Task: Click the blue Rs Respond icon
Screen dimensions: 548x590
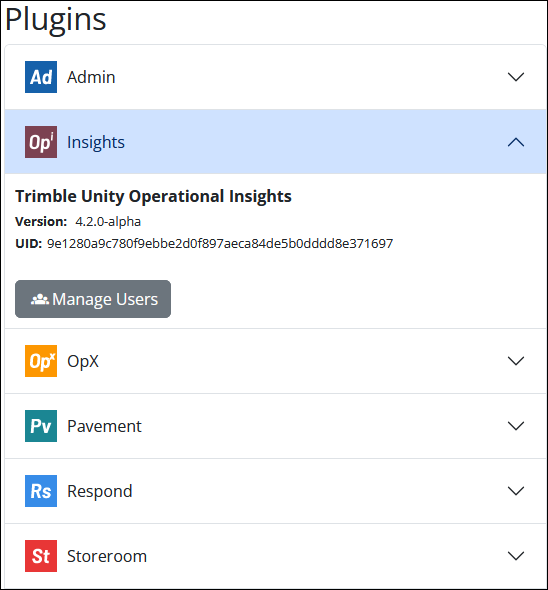Action: (x=41, y=491)
